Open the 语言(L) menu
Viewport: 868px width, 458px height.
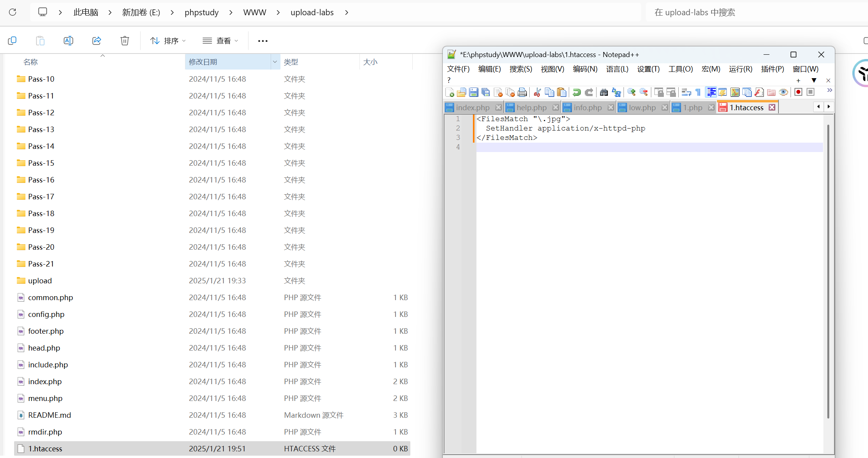point(617,69)
